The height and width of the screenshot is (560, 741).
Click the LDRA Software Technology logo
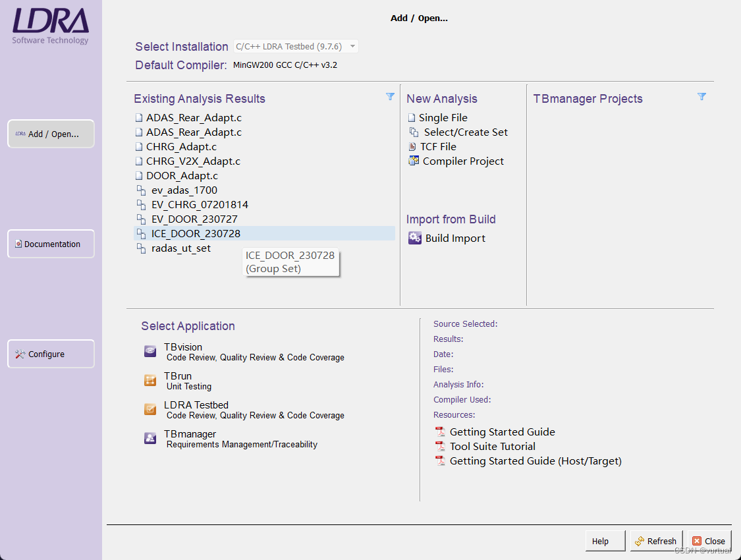pyautogui.click(x=51, y=26)
